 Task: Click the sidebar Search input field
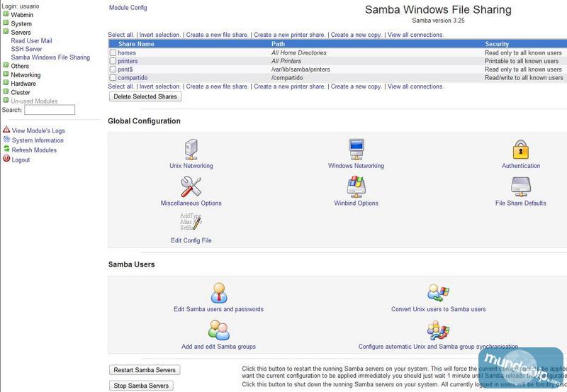(50, 110)
